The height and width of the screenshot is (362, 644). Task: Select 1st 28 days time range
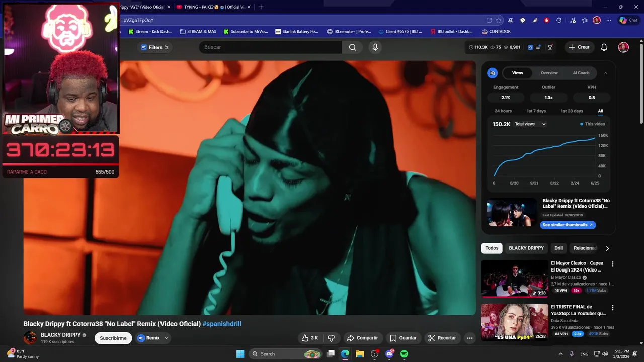[572, 111]
